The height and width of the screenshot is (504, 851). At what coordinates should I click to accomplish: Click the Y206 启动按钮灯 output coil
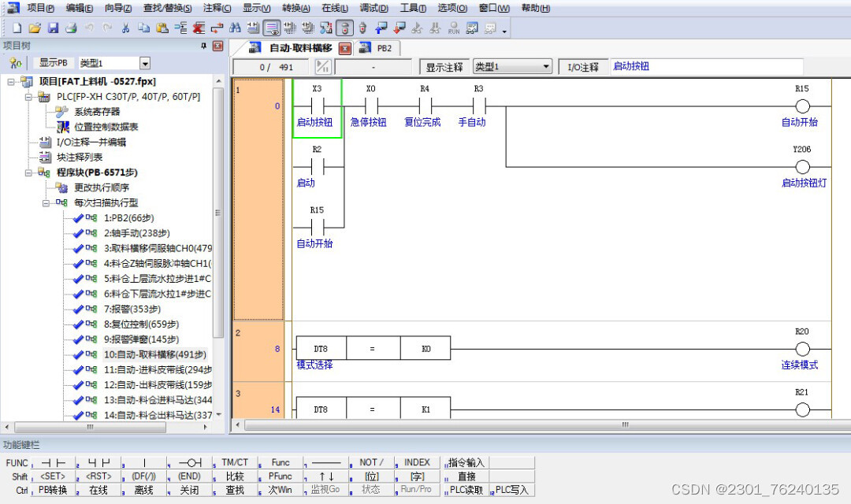[802, 167]
